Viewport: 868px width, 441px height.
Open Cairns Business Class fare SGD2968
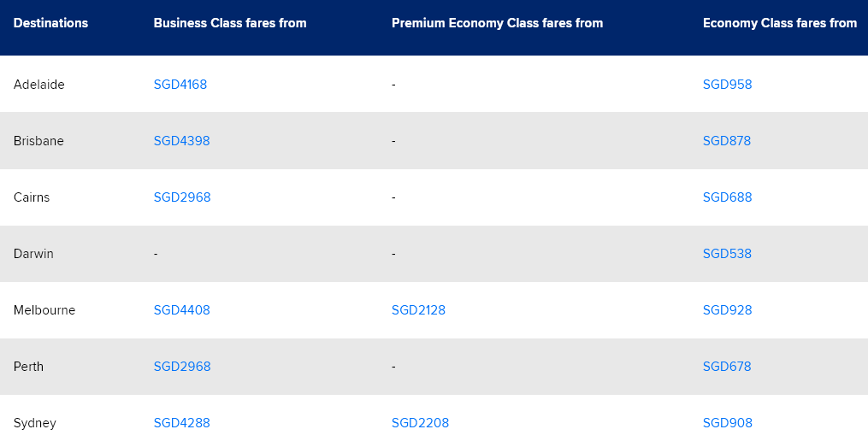(x=182, y=197)
